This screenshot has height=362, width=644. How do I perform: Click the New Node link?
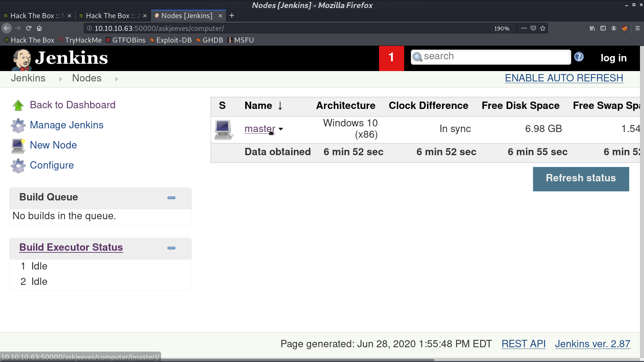tap(53, 145)
